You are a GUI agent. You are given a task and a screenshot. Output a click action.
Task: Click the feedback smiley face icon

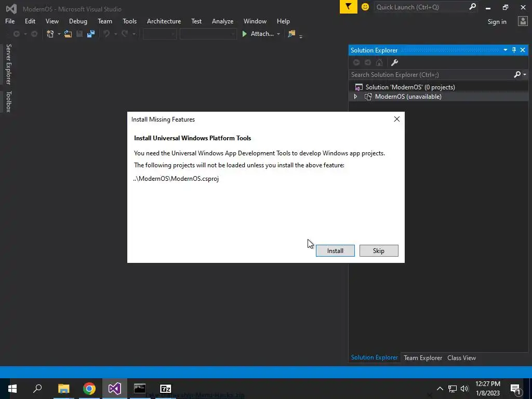pyautogui.click(x=365, y=7)
